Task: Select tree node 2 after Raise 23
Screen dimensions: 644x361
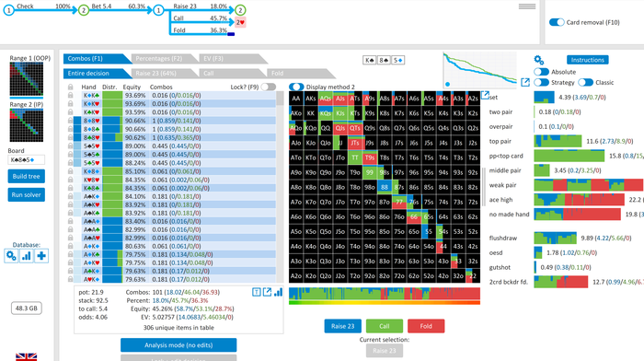Action: tap(240, 10)
